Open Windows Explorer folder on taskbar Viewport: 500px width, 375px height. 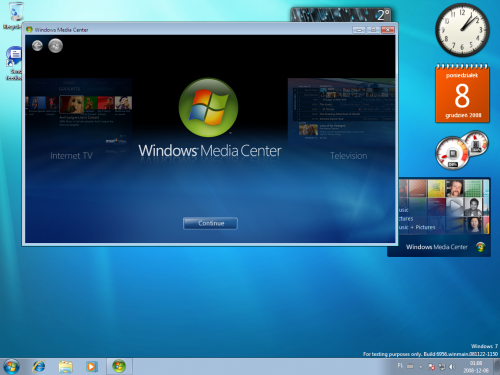pyautogui.click(x=65, y=367)
